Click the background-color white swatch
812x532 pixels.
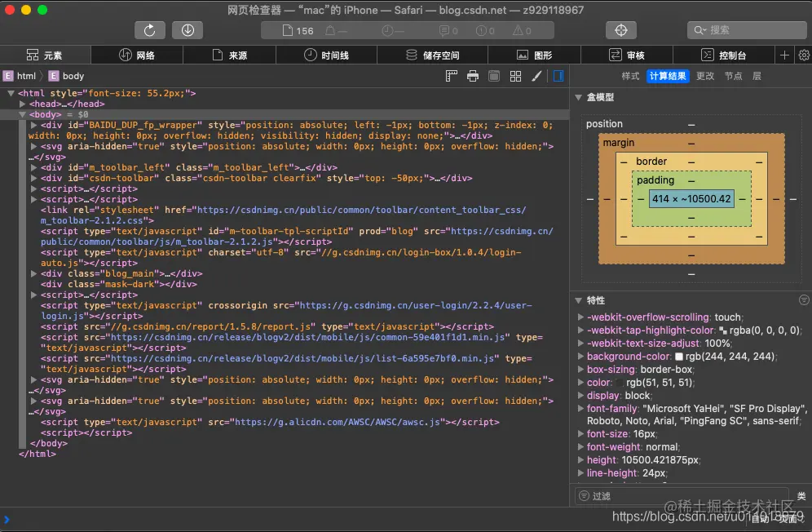679,357
